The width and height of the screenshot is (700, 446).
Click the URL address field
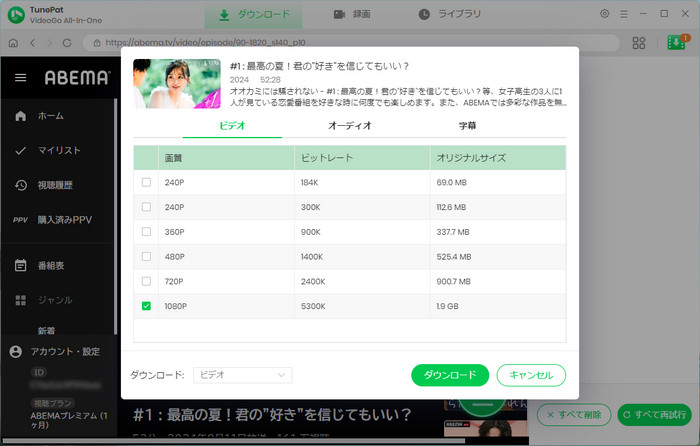point(351,43)
